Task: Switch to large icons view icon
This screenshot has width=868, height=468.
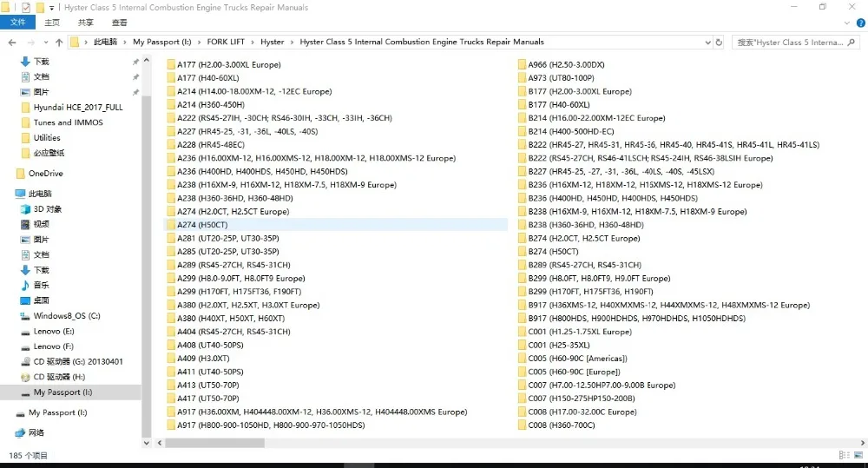Action: 858,455
